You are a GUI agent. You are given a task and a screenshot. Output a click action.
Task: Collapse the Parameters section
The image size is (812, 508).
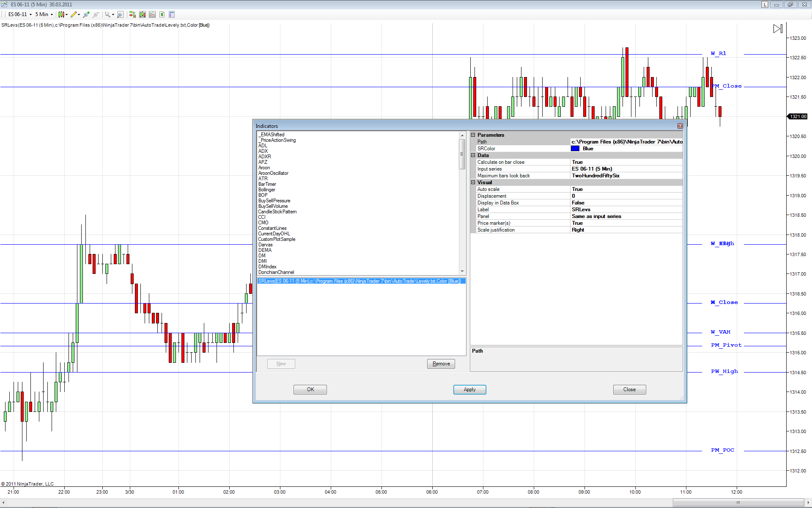click(473, 135)
